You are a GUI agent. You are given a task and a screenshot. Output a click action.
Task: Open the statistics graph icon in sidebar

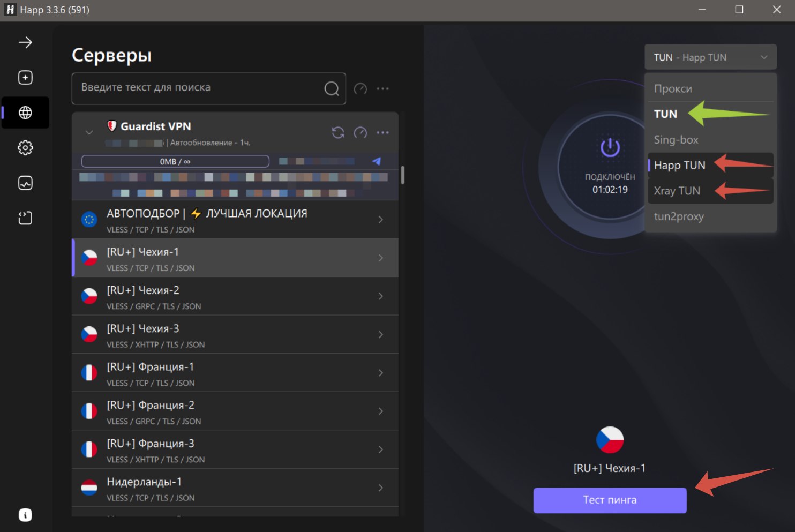coord(25,183)
